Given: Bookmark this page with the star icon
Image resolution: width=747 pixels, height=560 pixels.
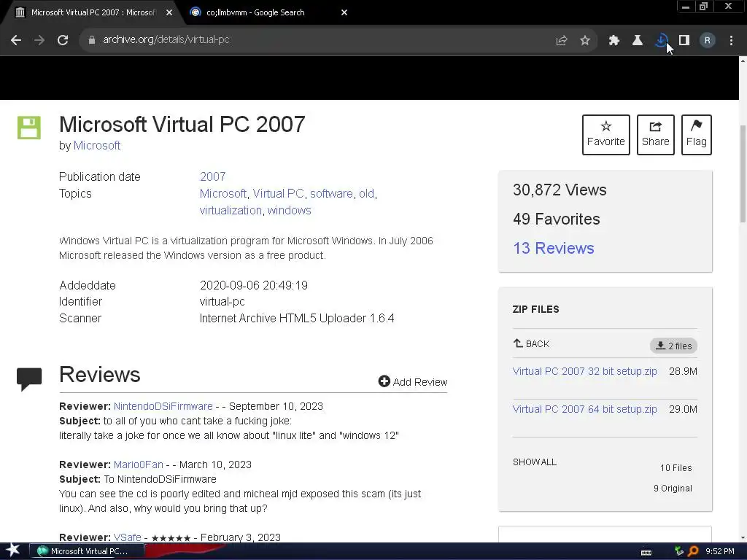Looking at the screenshot, I should coord(585,41).
